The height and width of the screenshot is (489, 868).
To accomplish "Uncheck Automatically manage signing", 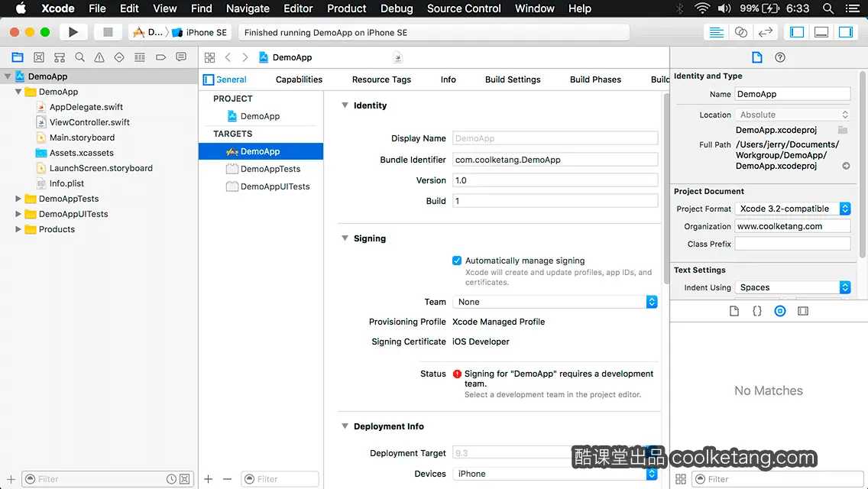I will coord(457,261).
